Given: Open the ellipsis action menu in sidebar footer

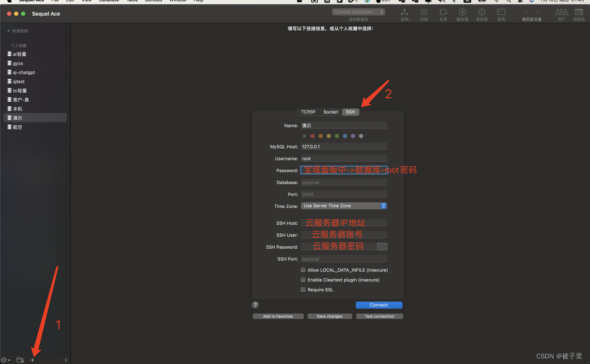Looking at the screenshot, I should (x=6, y=360).
